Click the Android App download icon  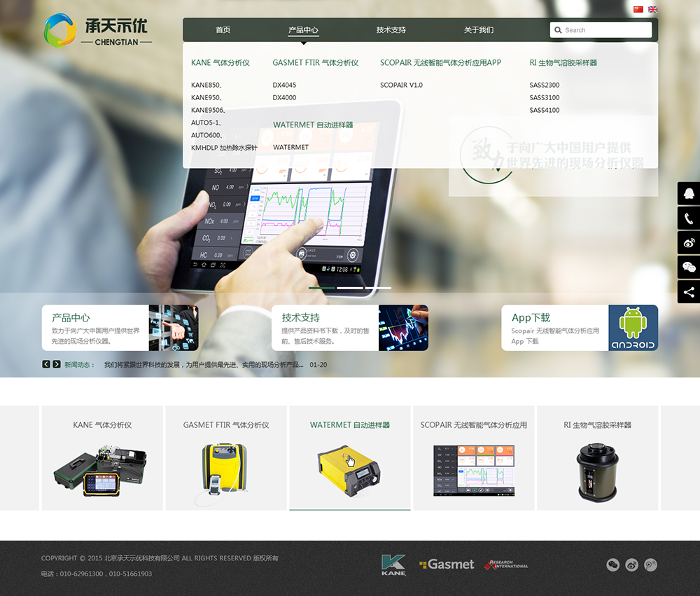[633, 327]
